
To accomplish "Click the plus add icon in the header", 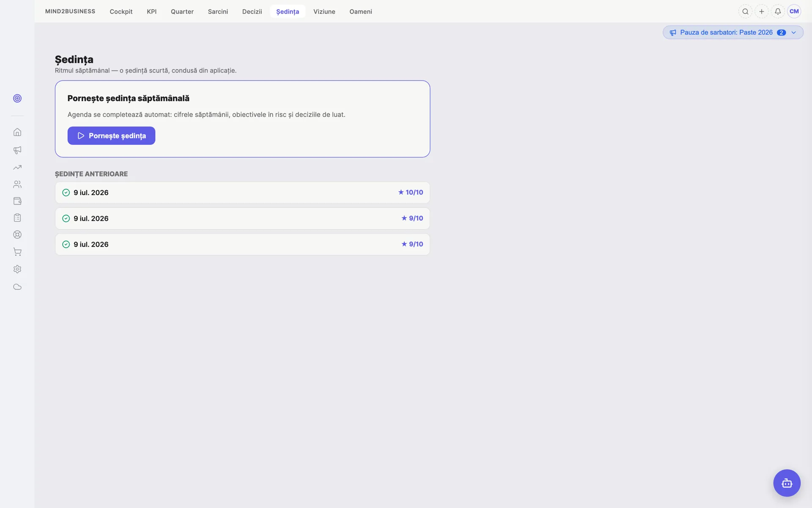I will coord(762,11).
